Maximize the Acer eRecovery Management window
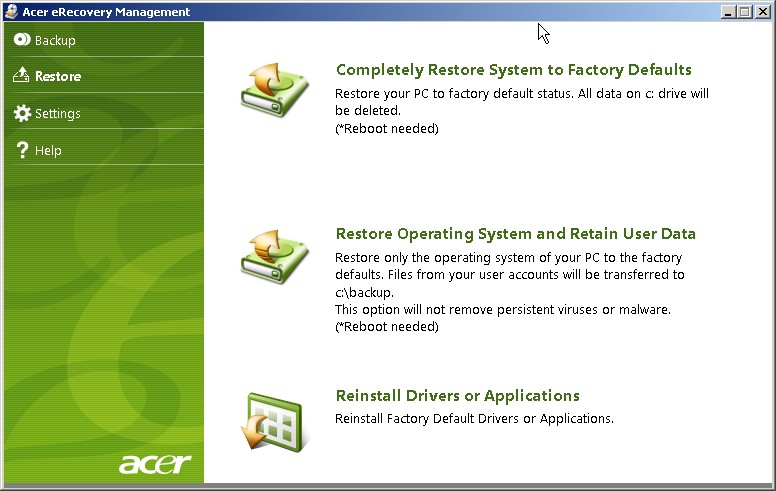This screenshot has width=776, height=491. click(744, 12)
